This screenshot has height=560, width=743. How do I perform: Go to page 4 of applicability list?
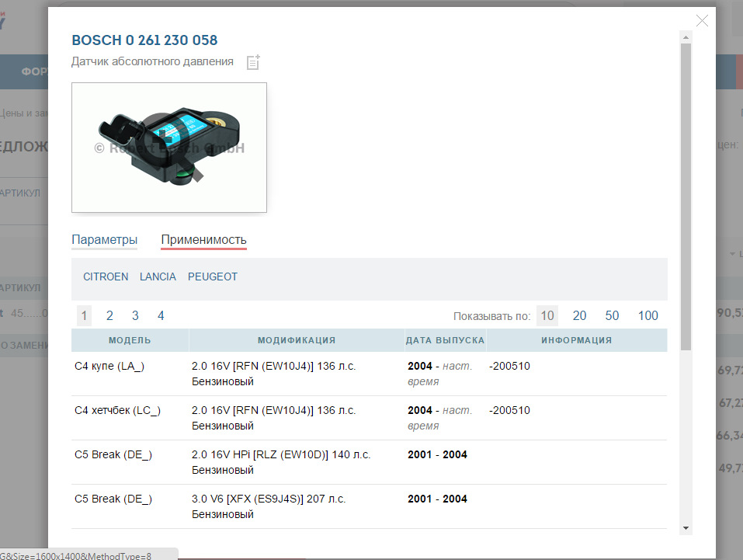(x=161, y=316)
